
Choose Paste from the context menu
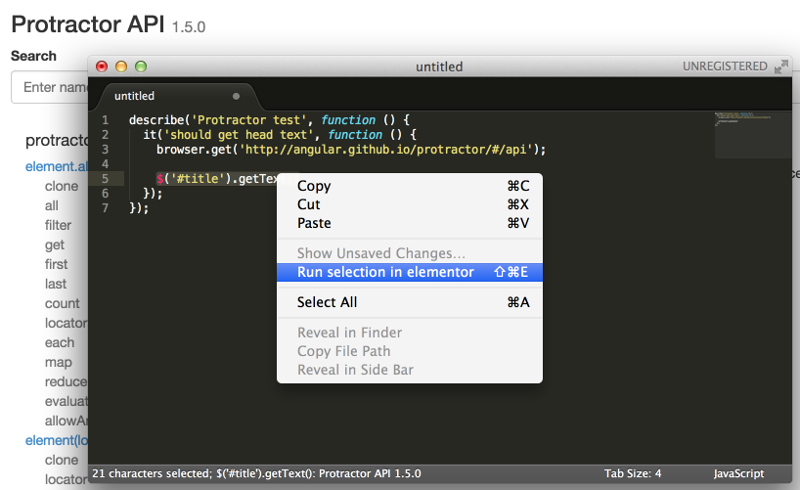pos(409,223)
